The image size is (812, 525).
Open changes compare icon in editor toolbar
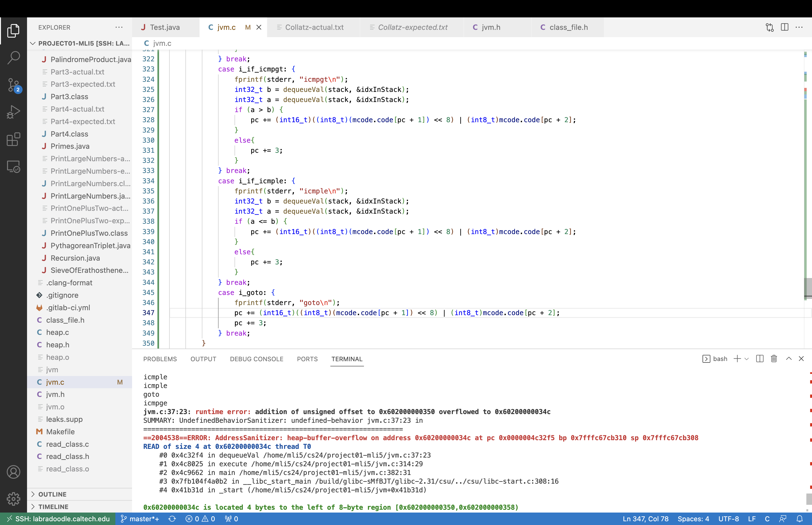point(769,27)
